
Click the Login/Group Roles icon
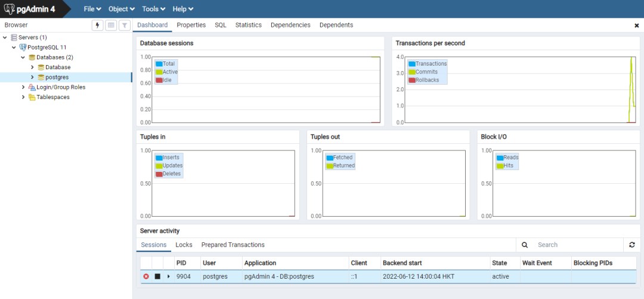(x=32, y=87)
